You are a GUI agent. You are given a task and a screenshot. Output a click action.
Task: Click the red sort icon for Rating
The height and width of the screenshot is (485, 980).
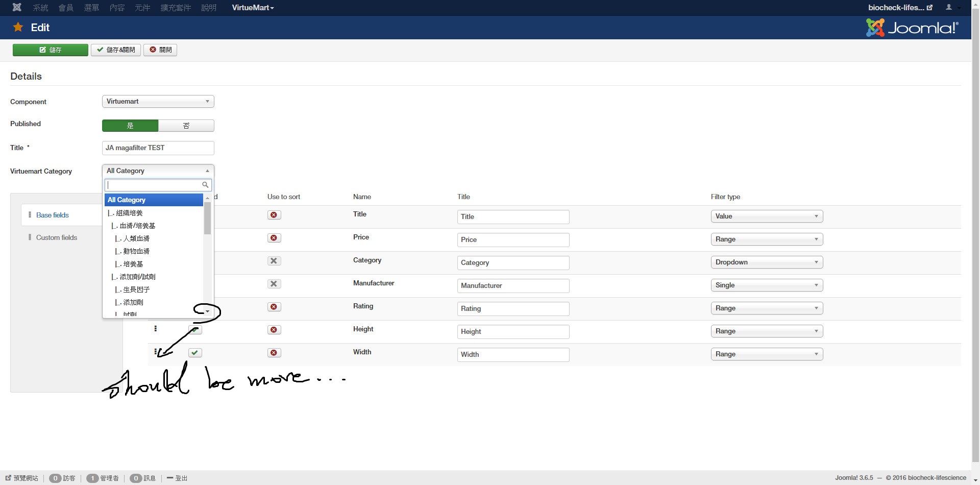click(x=274, y=307)
